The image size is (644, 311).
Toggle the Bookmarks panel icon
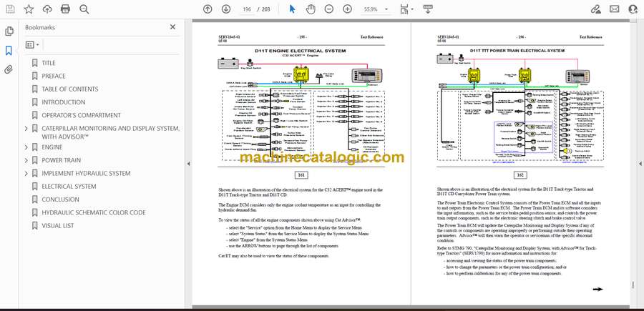(x=9, y=51)
